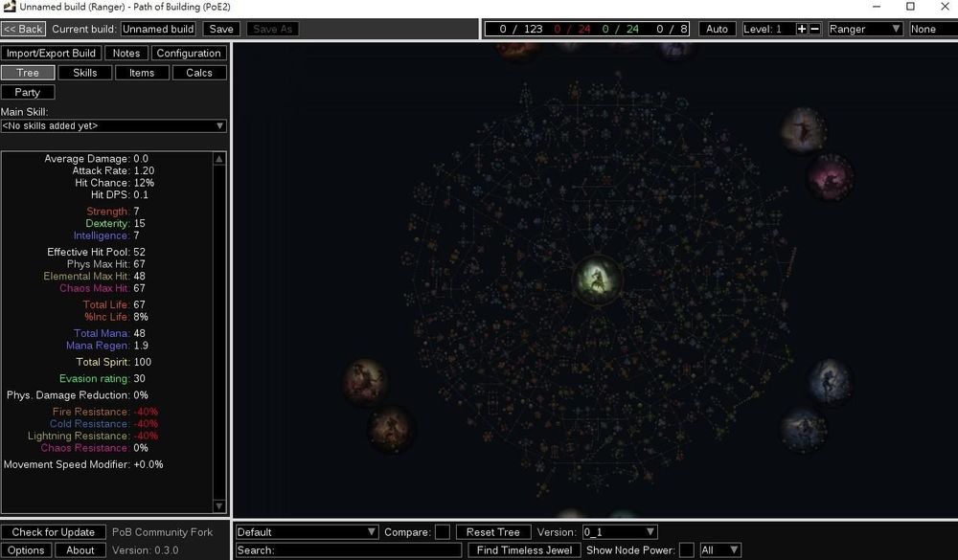
Task: Enable the Show Node Power checkbox
Action: [x=687, y=549]
